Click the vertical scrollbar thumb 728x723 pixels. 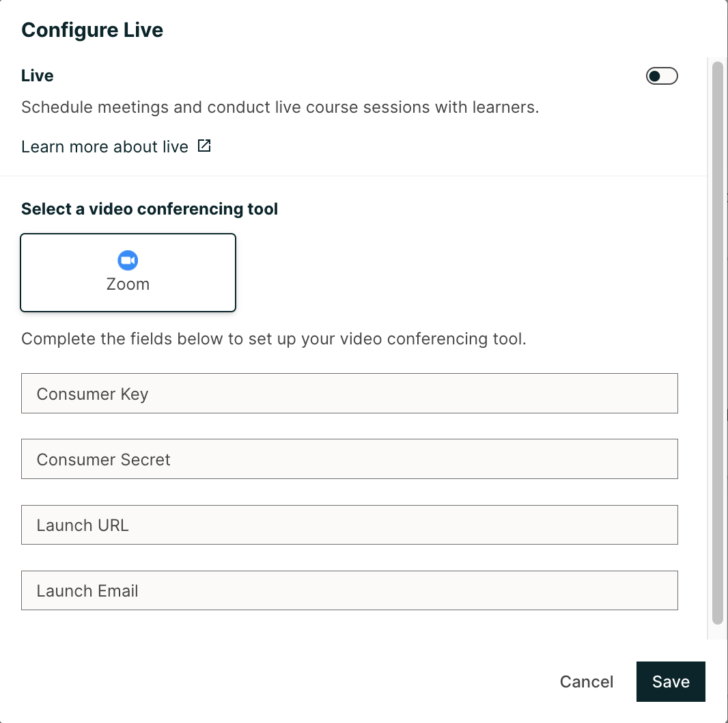717,342
